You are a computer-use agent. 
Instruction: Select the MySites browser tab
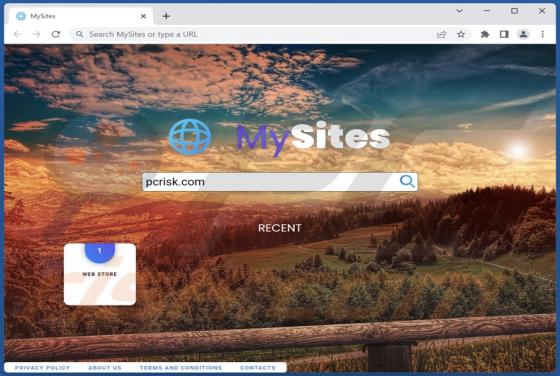(x=81, y=16)
